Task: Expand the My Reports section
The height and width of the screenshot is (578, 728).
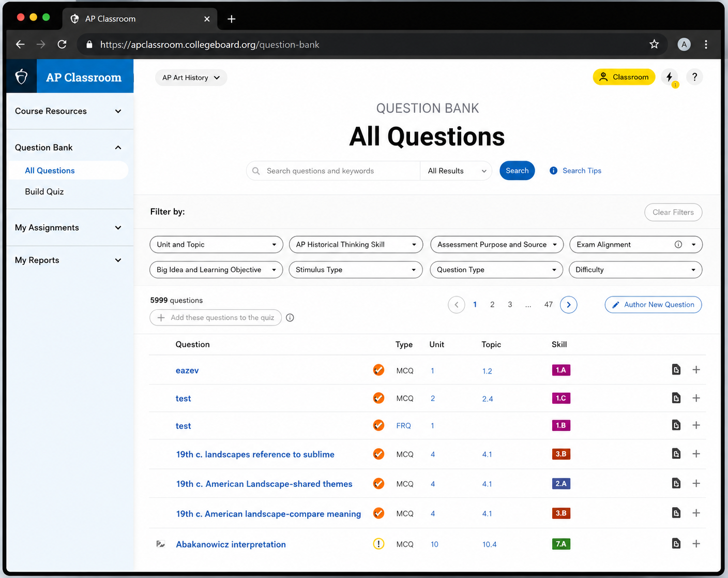Action: click(x=70, y=260)
